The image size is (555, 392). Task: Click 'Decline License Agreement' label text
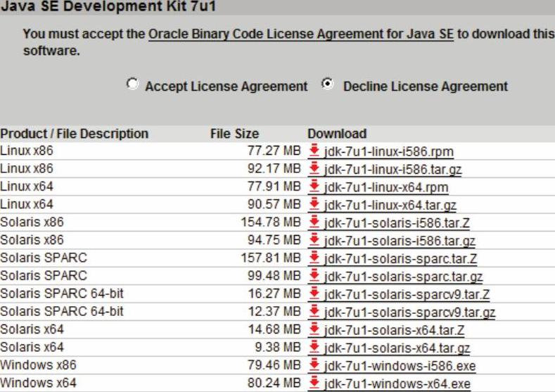pyautogui.click(x=426, y=87)
